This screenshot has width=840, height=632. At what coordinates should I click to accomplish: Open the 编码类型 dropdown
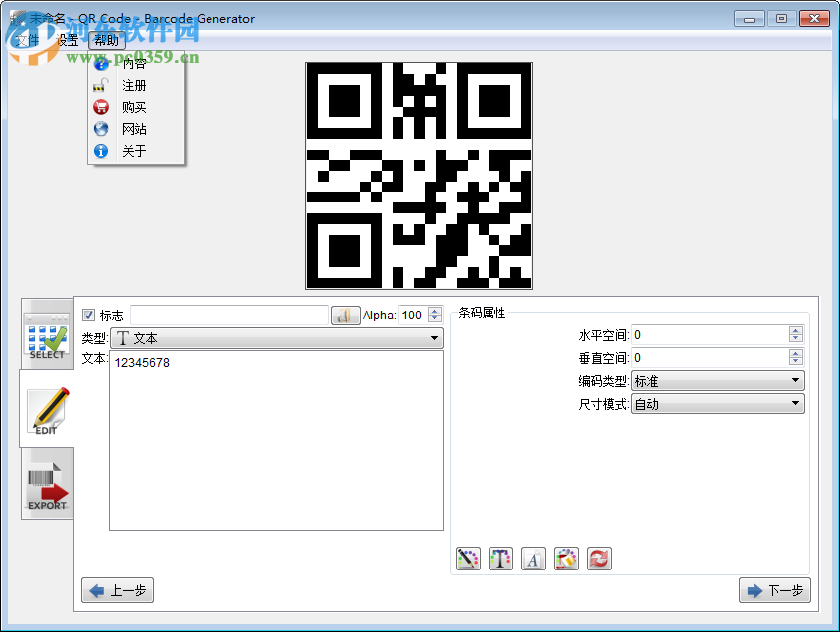click(x=718, y=380)
